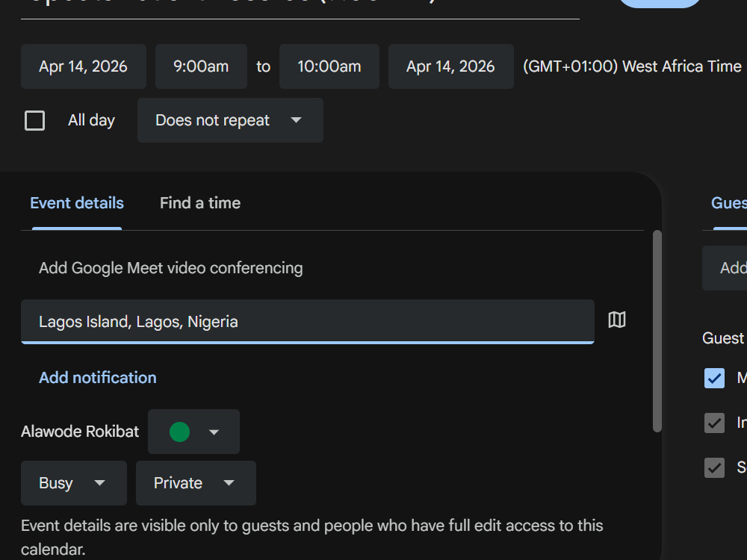Switch to the Find a time tab
Screen dimensions: 747x560
click(200, 203)
